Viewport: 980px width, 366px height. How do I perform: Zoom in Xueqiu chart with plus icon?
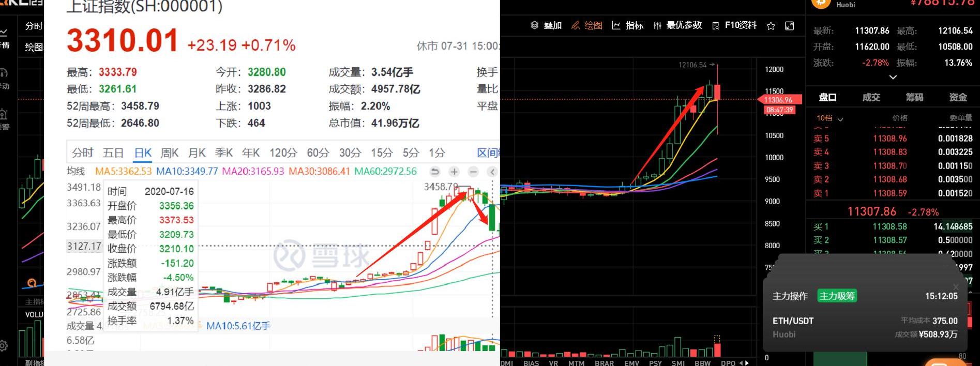454,172
